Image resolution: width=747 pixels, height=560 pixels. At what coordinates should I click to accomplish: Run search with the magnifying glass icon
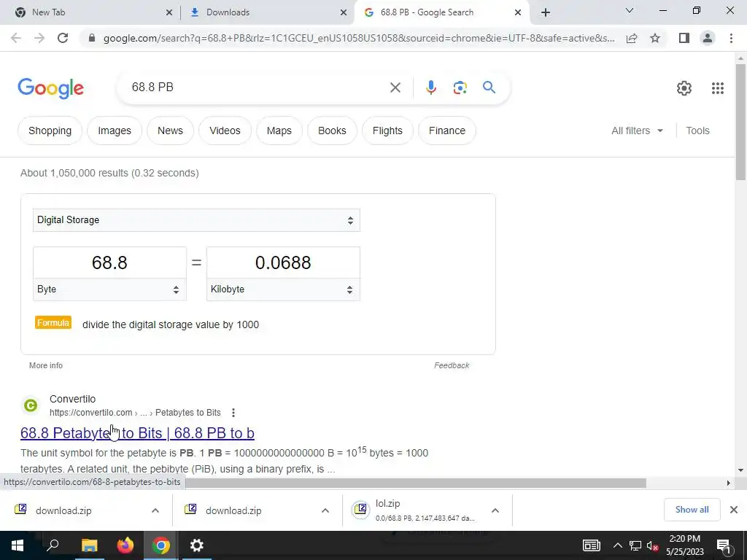tap(489, 87)
